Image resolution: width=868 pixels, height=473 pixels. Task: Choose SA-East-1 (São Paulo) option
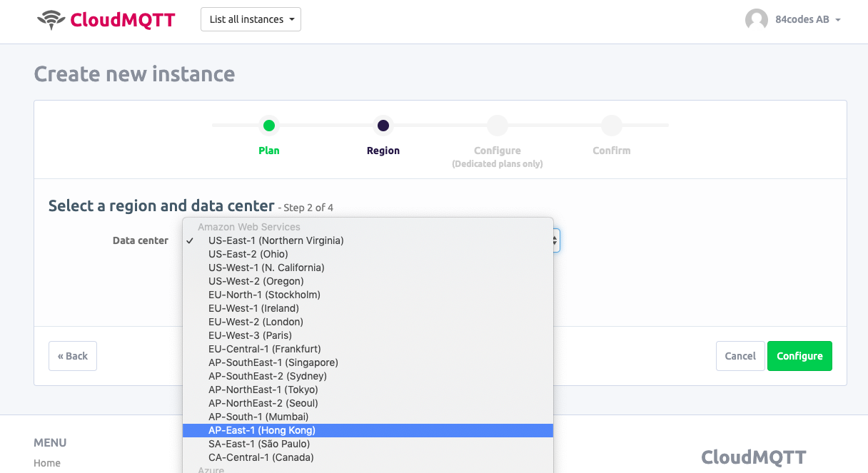[x=368, y=444]
